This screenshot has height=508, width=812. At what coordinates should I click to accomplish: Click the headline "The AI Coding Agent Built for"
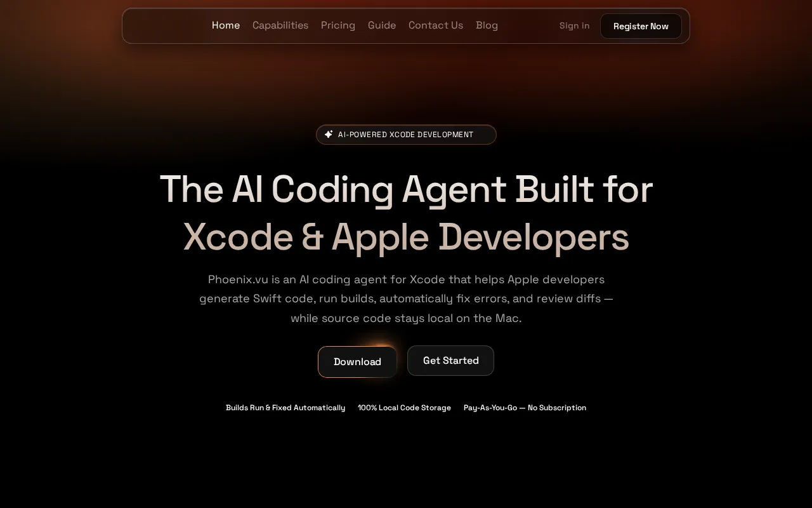406,189
